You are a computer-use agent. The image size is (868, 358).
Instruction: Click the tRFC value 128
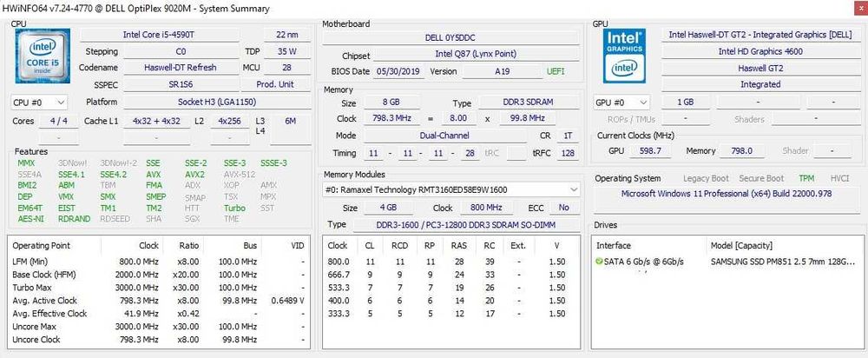pos(568,153)
